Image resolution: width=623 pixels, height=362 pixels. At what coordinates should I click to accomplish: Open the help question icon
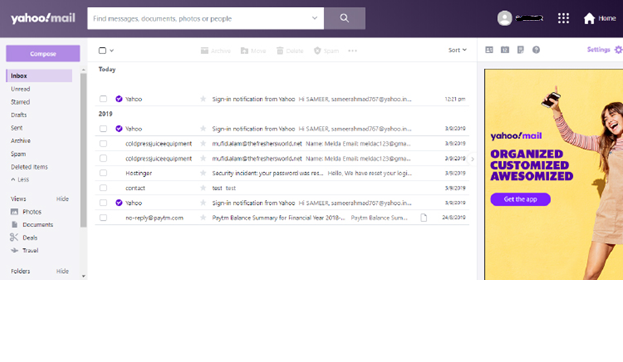536,50
